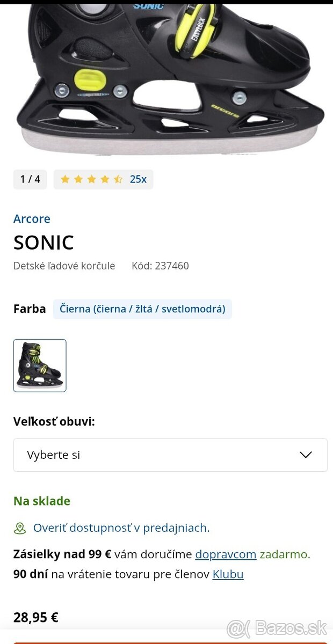Open the 25x reviews count

tap(138, 179)
